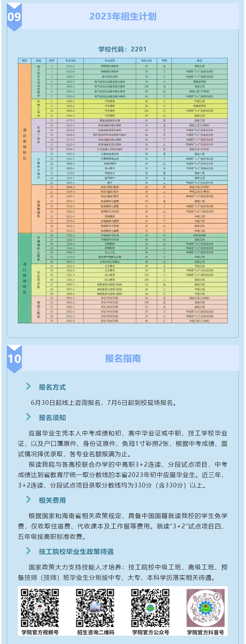Click the 水利水电工程施工 major name cell

tap(110, 261)
